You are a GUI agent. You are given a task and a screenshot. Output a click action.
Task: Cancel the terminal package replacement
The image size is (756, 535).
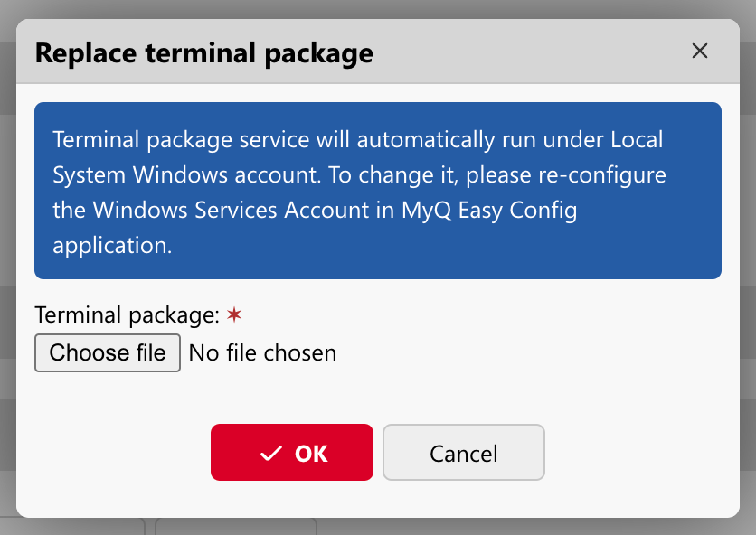463,452
